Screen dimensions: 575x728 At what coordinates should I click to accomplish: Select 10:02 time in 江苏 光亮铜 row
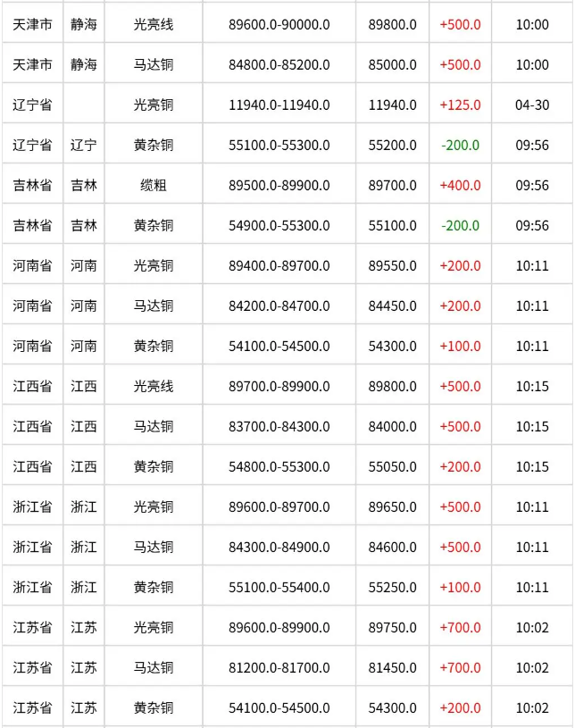coord(532,628)
